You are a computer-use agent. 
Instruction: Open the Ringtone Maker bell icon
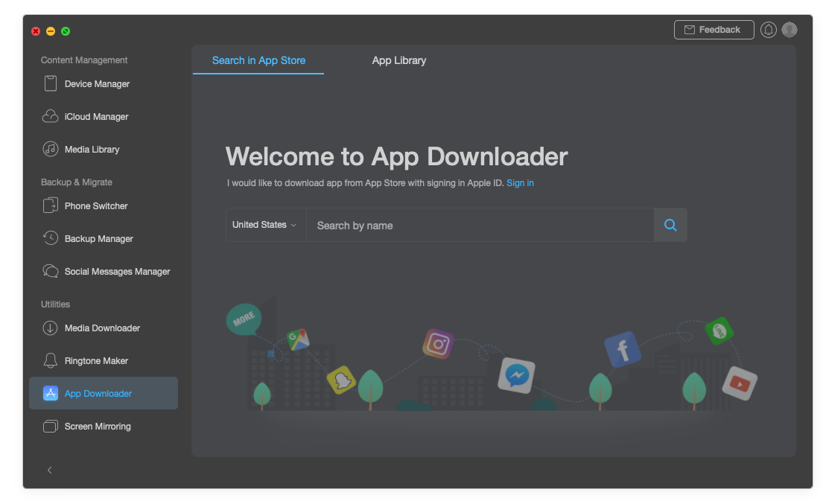coord(51,361)
